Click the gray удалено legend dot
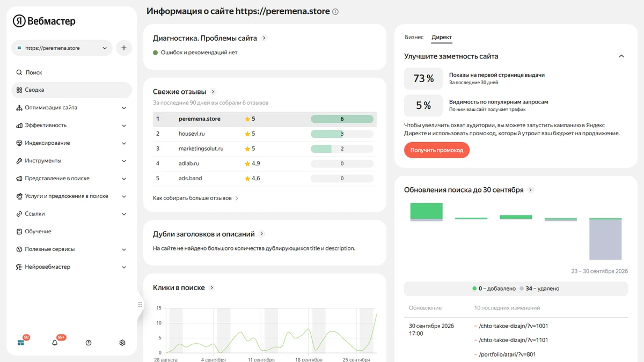 coord(522,289)
